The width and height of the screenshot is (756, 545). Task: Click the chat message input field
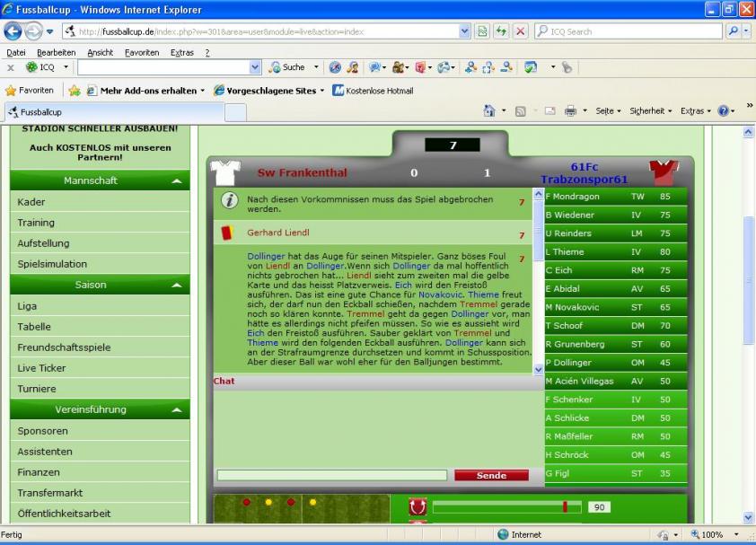(x=331, y=475)
